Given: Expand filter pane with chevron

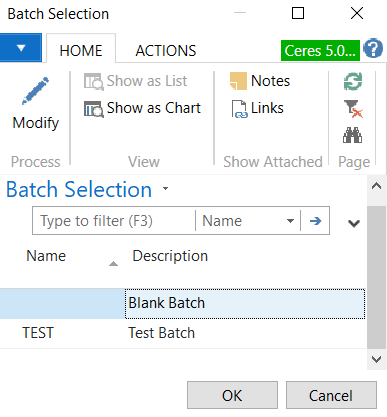Looking at the screenshot, I should [x=354, y=223].
